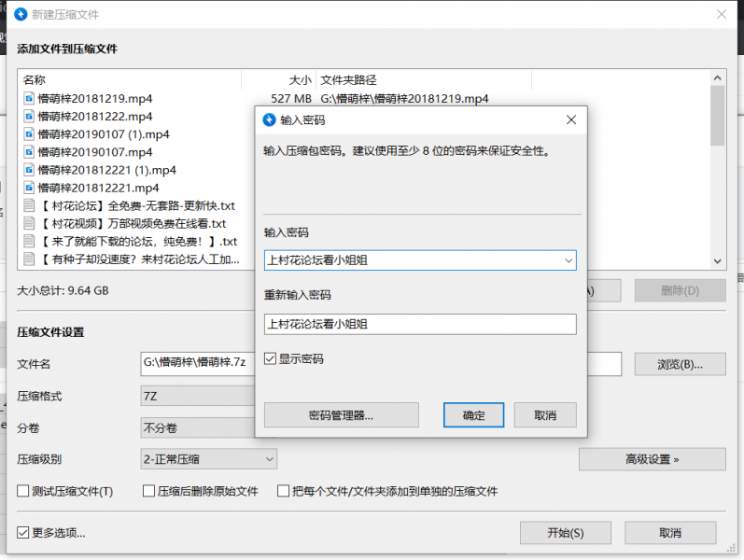This screenshot has height=560, width=744.
Task: Open the 密码管理器 button
Action: (x=341, y=415)
